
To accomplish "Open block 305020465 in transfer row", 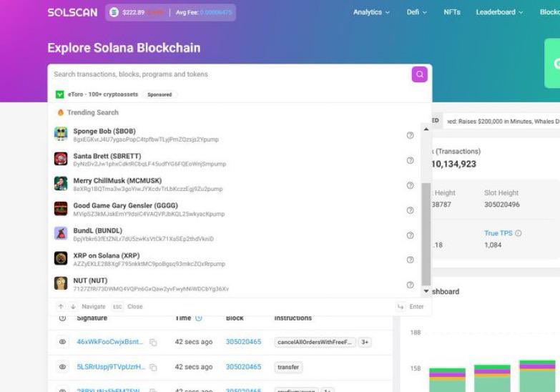I will tap(244, 367).
